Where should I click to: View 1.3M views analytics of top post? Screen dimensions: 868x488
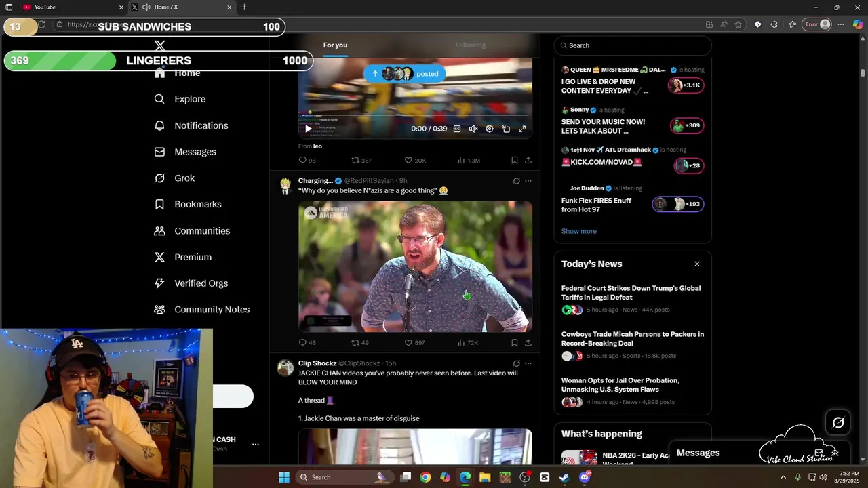pyautogui.click(x=469, y=161)
